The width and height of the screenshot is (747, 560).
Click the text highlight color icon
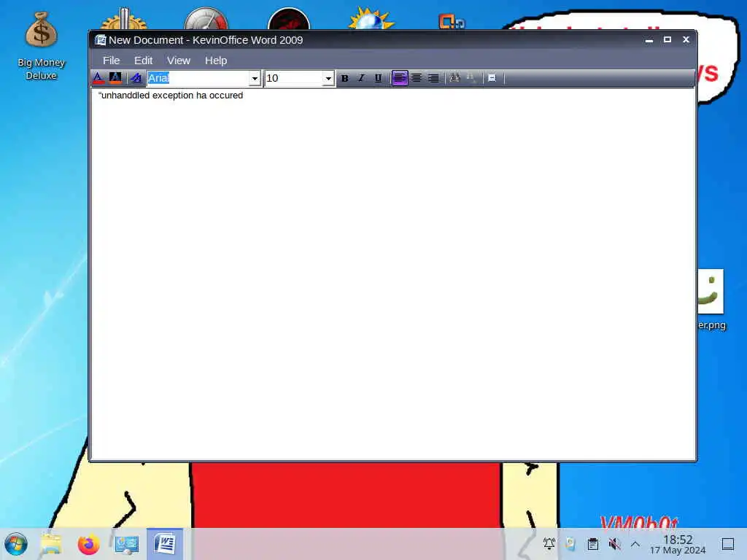(115, 78)
